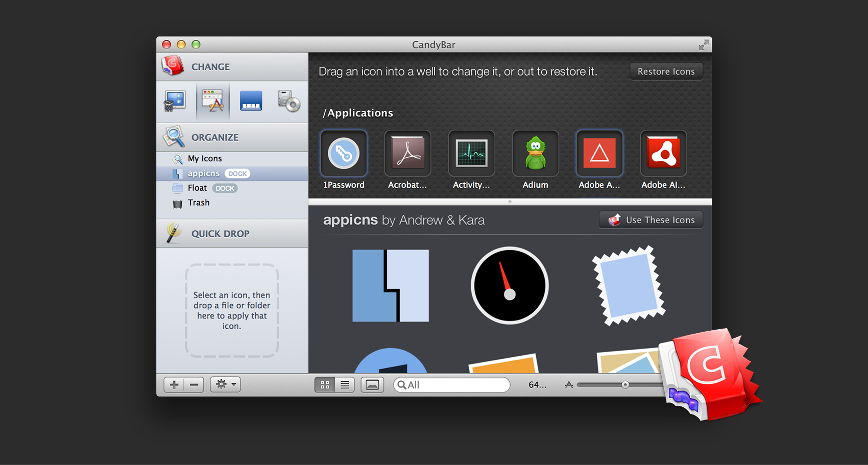Click the small icon size indicator
The height and width of the screenshot is (465, 868).
point(569,385)
